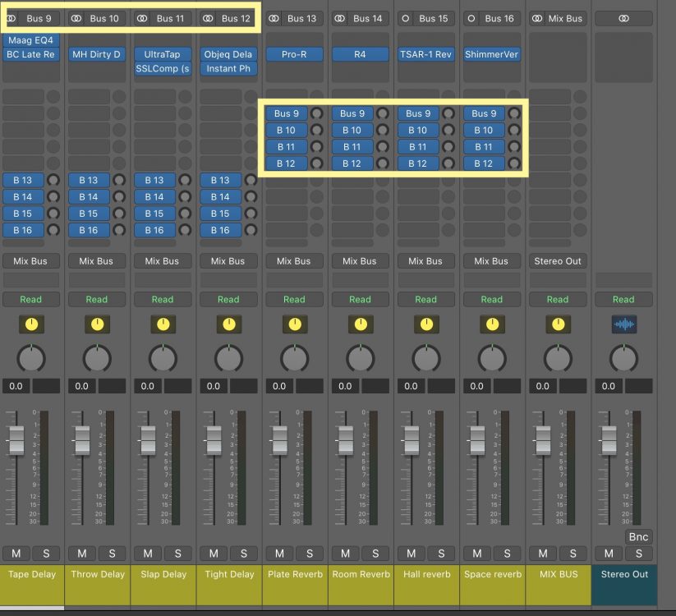Click mono format icon beside Bus 15 input
The image size is (676, 616).
click(x=406, y=18)
